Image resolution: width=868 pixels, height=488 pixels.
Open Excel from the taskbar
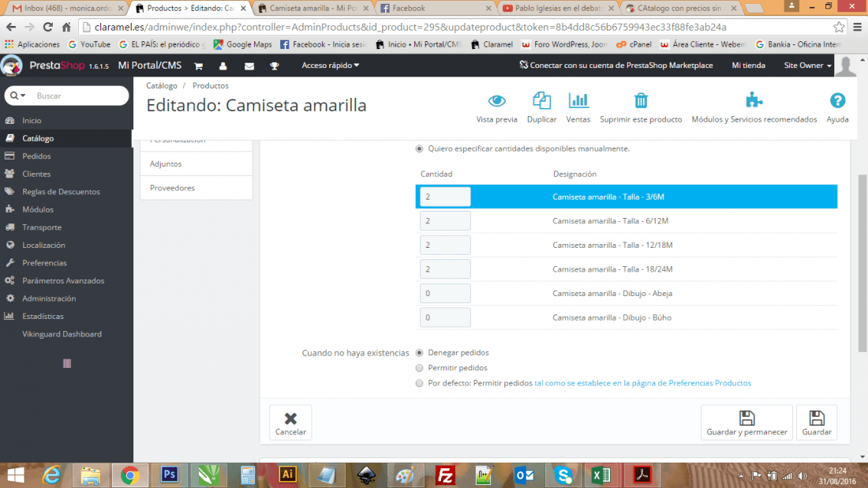(x=601, y=475)
